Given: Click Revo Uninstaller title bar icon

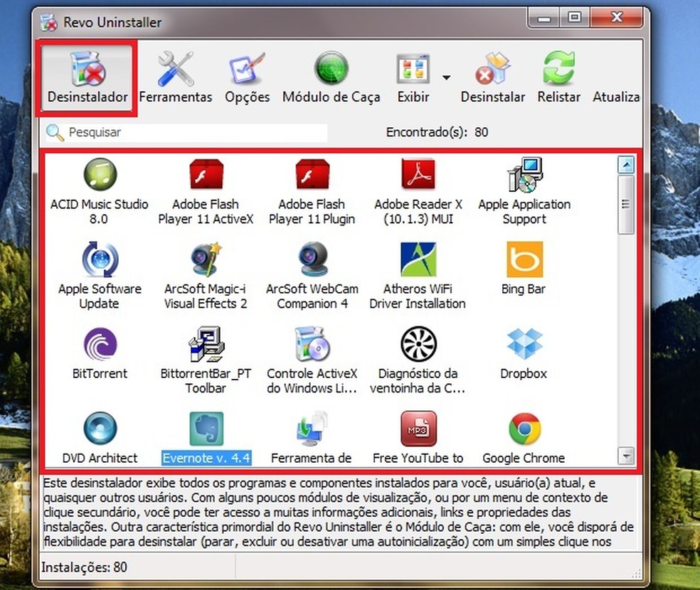Looking at the screenshot, I should pyautogui.click(x=48, y=22).
